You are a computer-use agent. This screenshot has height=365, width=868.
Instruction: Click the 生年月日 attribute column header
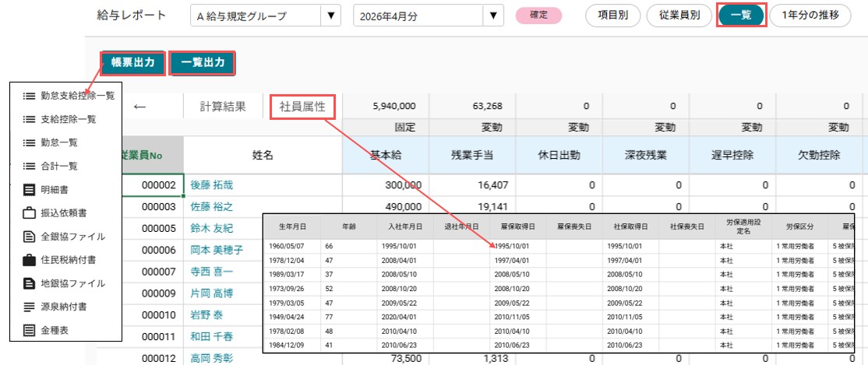[292, 226]
